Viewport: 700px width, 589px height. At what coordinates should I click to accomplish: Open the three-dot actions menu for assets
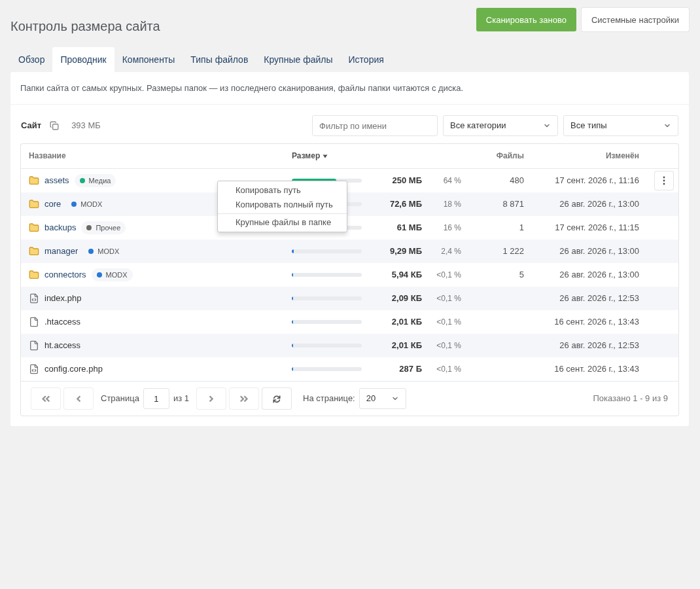[x=663, y=181]
